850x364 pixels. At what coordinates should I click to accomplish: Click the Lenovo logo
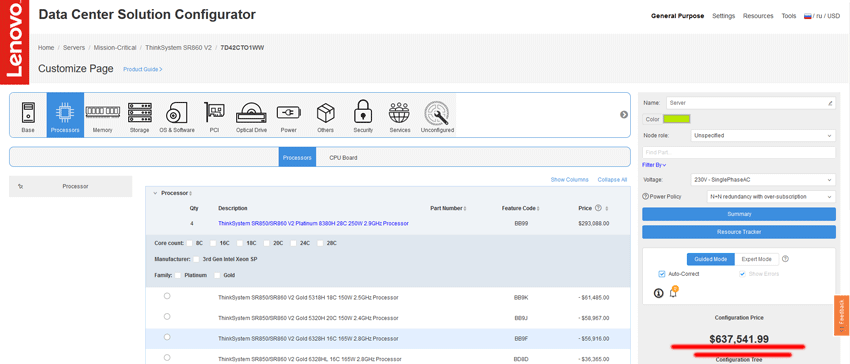(14, 42)
